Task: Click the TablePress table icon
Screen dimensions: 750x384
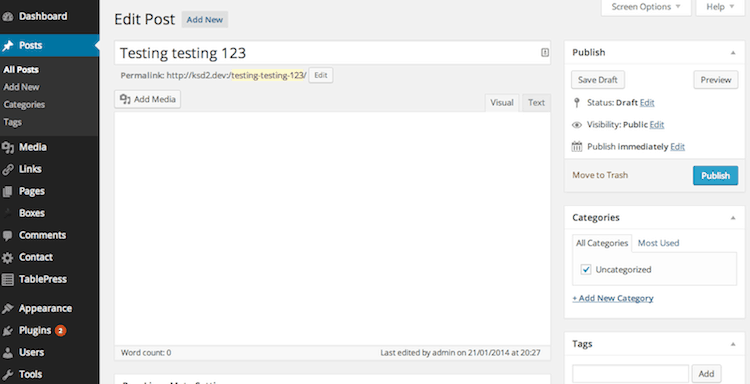Action: coord(7,280)
